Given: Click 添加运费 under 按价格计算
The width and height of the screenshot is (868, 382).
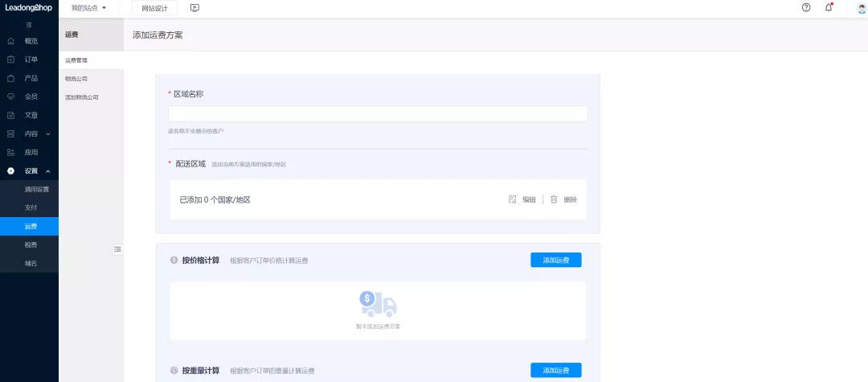Looking at the screenshot, I should [x=556, y=261].
